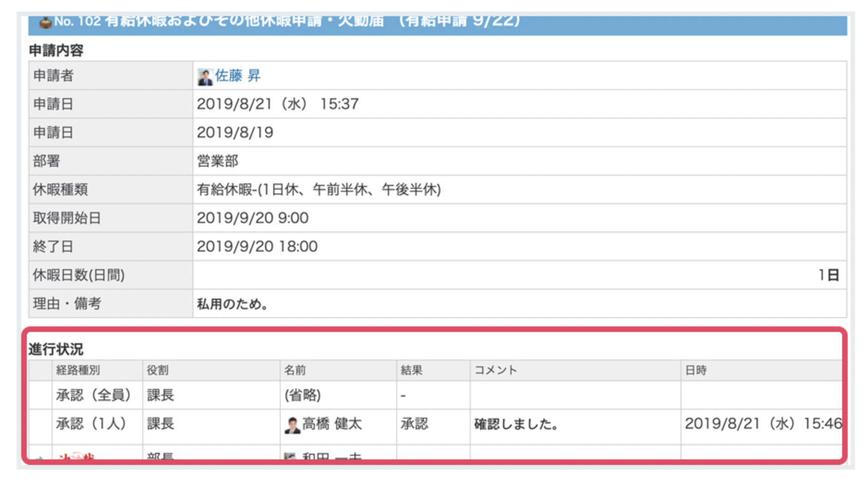
Task: Click the 日時 column header
Action: coord(695,370)
